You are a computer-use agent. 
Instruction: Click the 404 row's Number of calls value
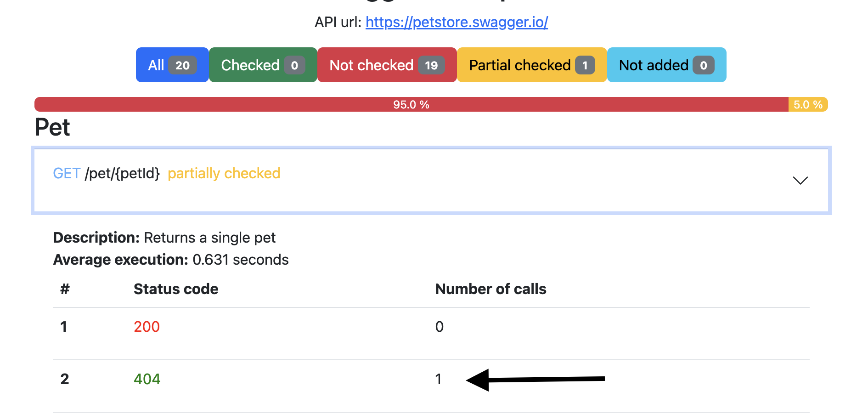coord(439,379)
